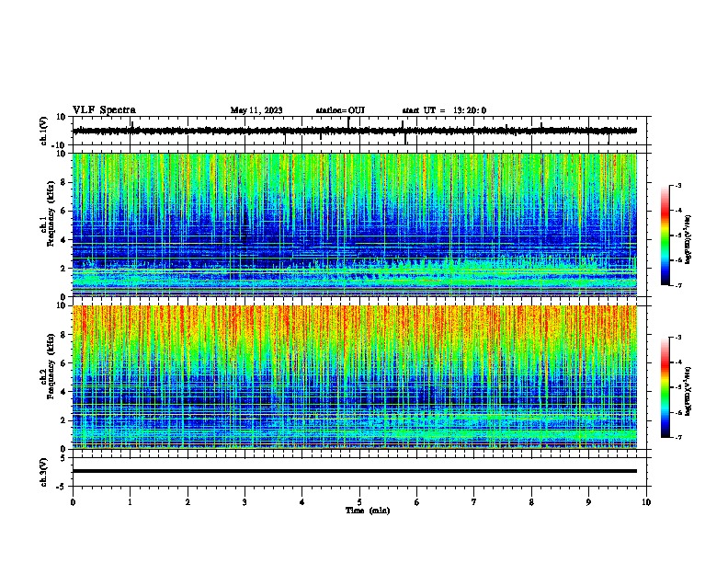Click the "5" tick of the ch.3(V) axis
Image resolution: width=728 pixels, height=563 pixels.
point(63,457)
